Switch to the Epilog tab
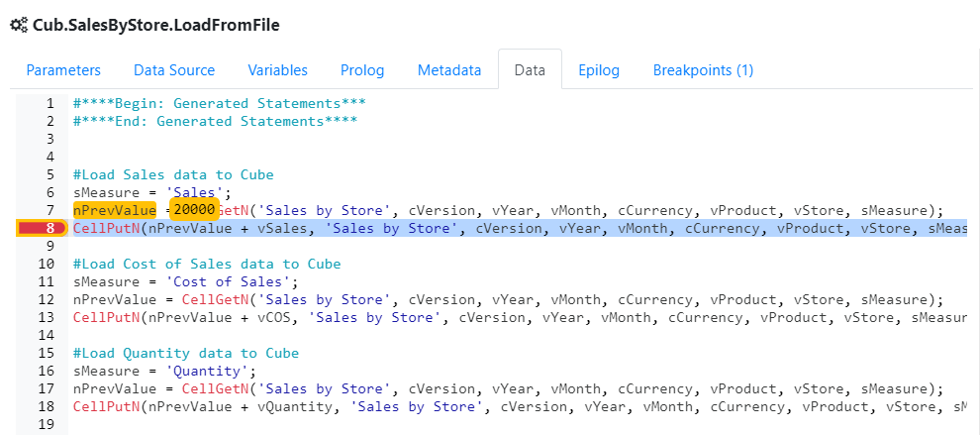 click(x=598, y=70)
